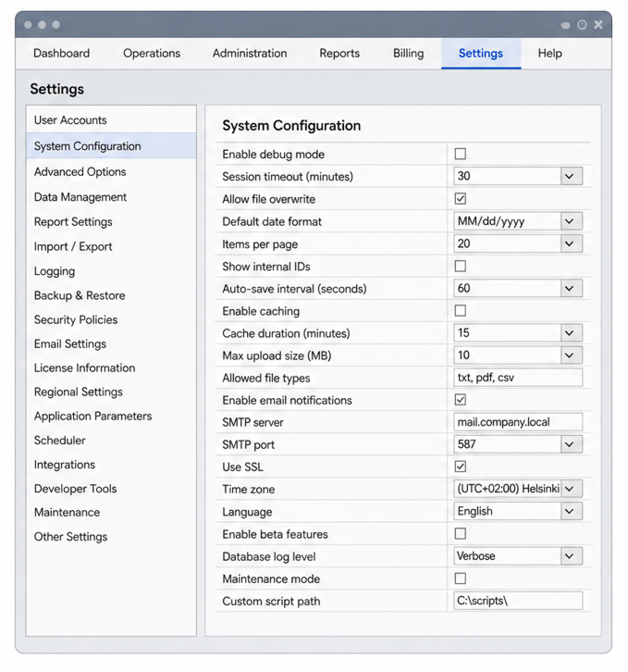628x672 pixels.
Task: Open Security Policies section
Action: [111, 319]
